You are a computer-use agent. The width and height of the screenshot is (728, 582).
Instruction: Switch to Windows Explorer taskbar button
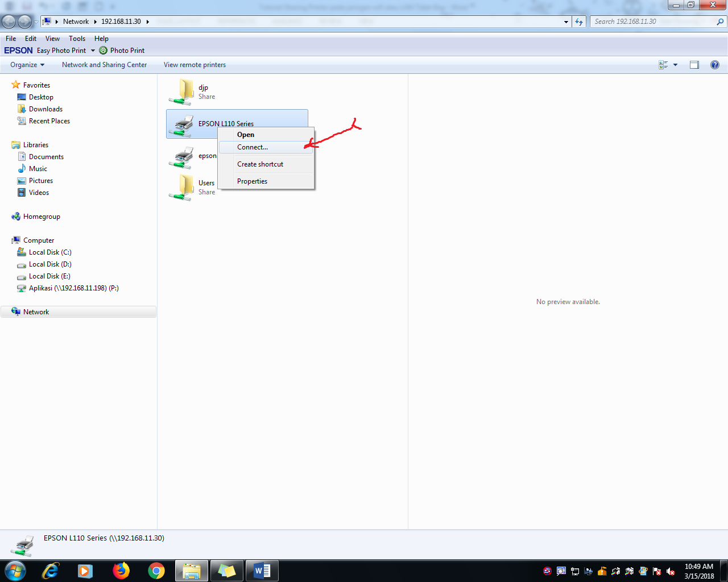192,571
